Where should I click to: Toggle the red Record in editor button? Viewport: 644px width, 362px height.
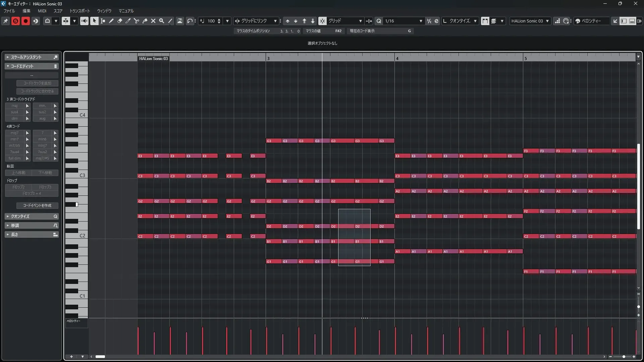point(25,21)
